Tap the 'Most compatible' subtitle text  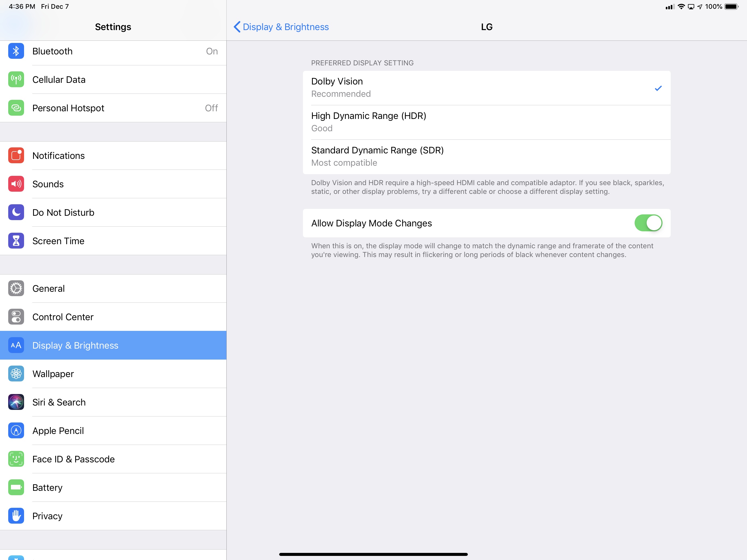click(344, 163)
